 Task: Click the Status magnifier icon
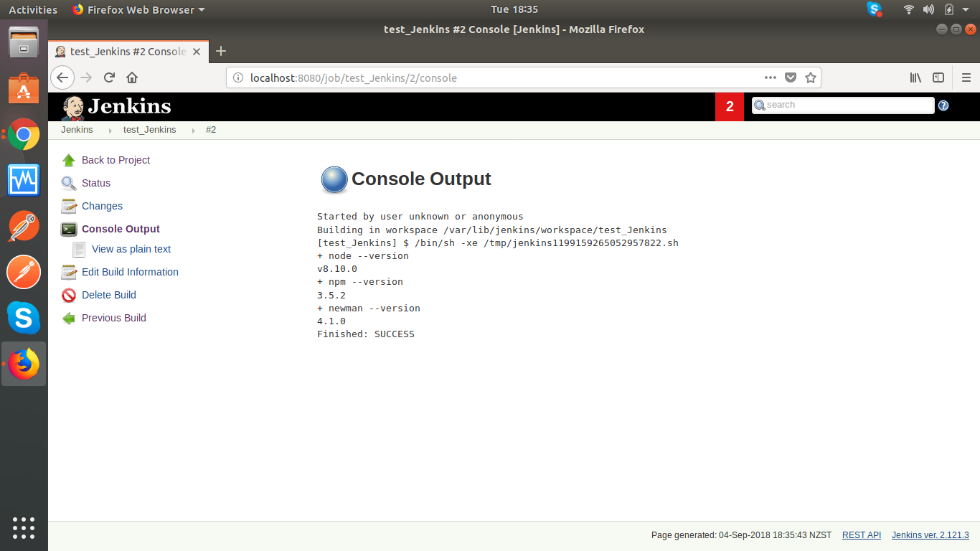click(69, 183)
